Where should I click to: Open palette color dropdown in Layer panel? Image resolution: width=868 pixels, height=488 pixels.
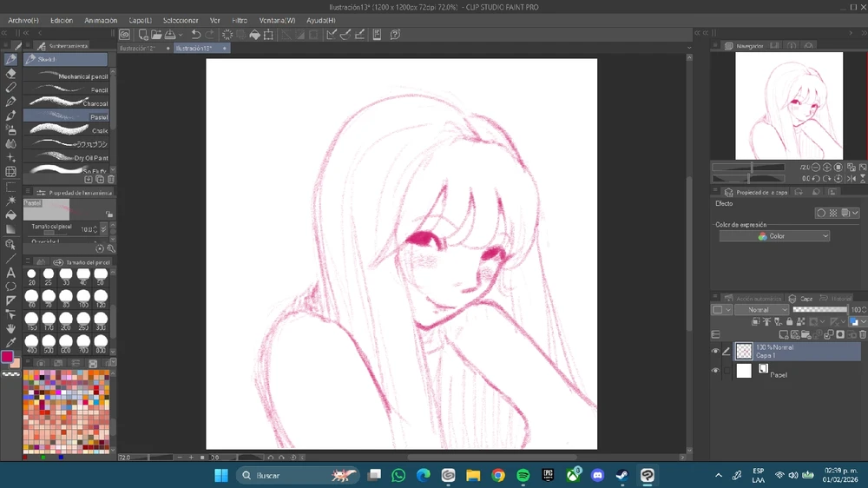tap(721, 310)
